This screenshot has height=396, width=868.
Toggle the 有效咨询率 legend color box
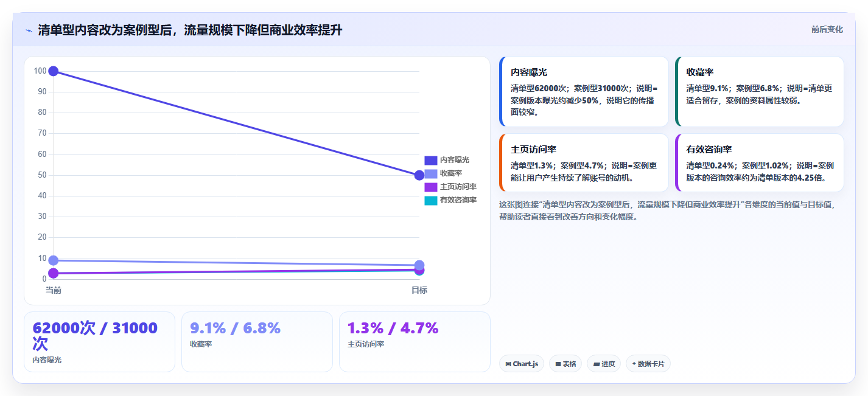click(x=431, y=200)
